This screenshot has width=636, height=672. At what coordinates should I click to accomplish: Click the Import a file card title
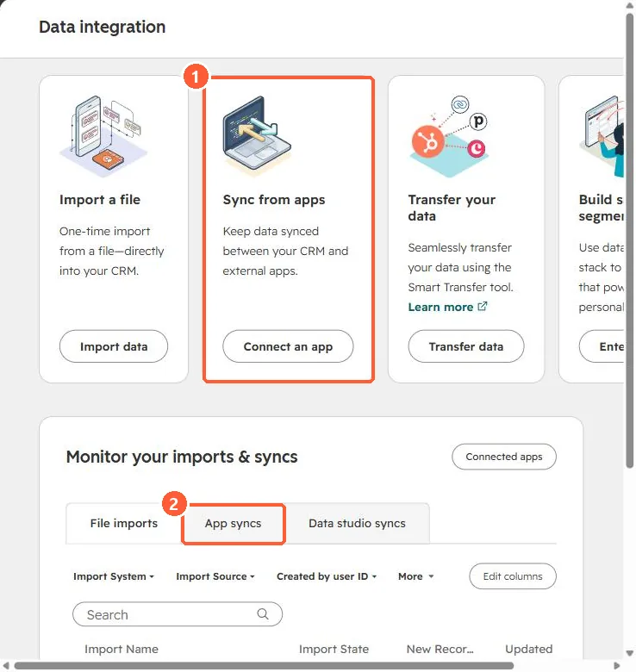click(100, 200)
